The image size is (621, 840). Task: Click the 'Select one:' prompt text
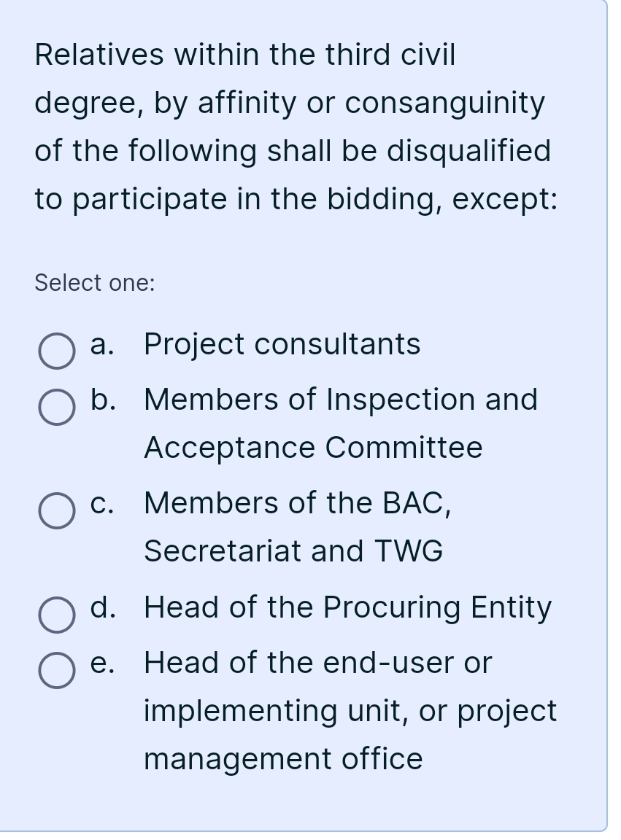(94, 283)
